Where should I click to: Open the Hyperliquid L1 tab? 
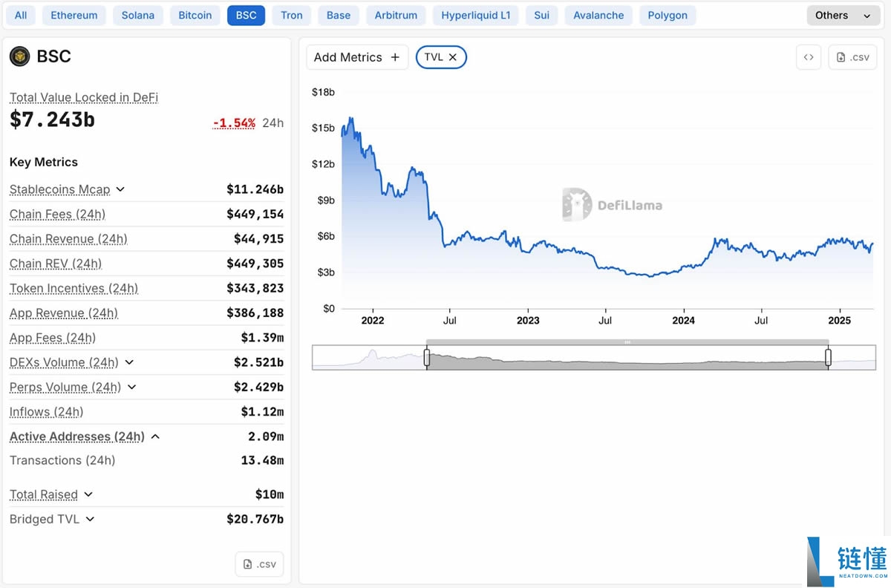coord(475,14)
